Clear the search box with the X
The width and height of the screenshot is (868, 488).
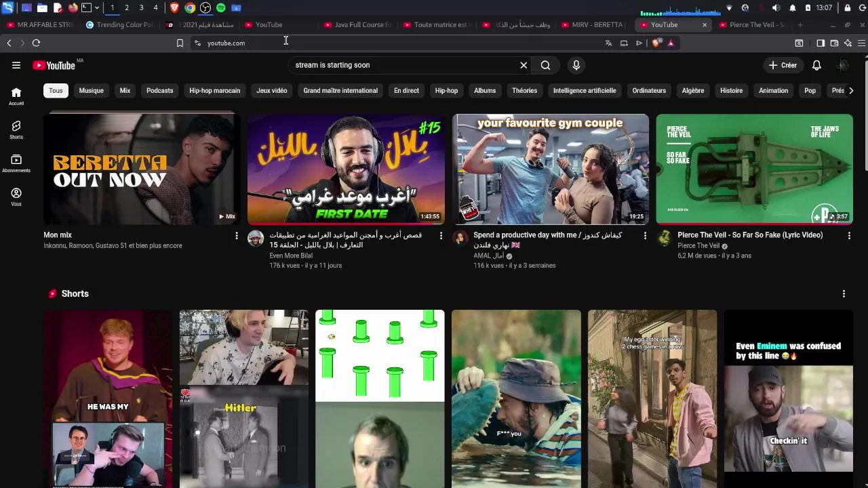click(x=524, y=65)
